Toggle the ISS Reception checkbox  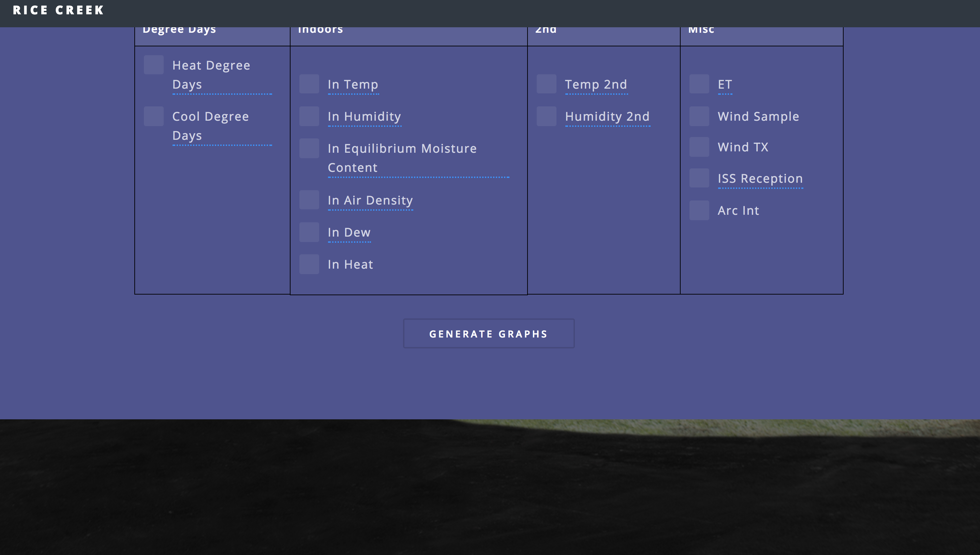(699, 178)
